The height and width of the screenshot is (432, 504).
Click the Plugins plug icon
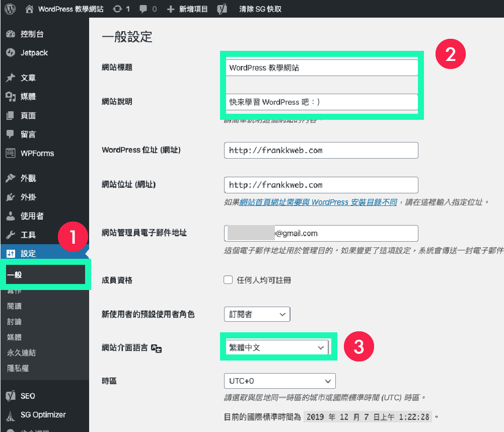(x=11, y=197)
